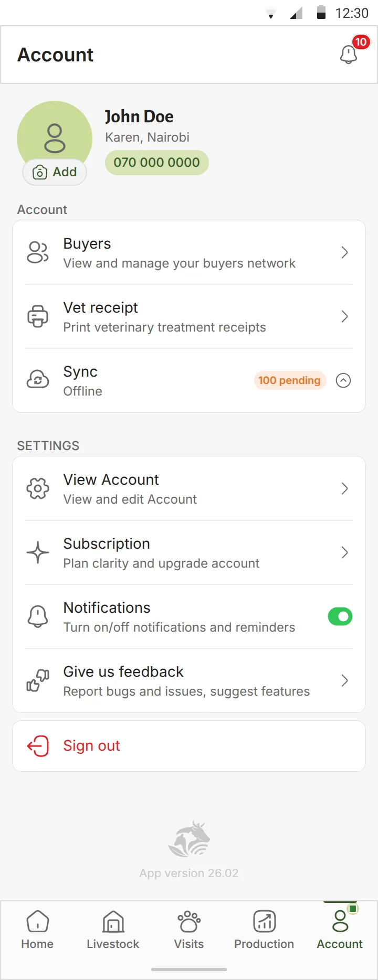Viewport: 378px width, 980px height.
Task: Tap the profile avatar placeholder icon
Action: tap(55, 139)
